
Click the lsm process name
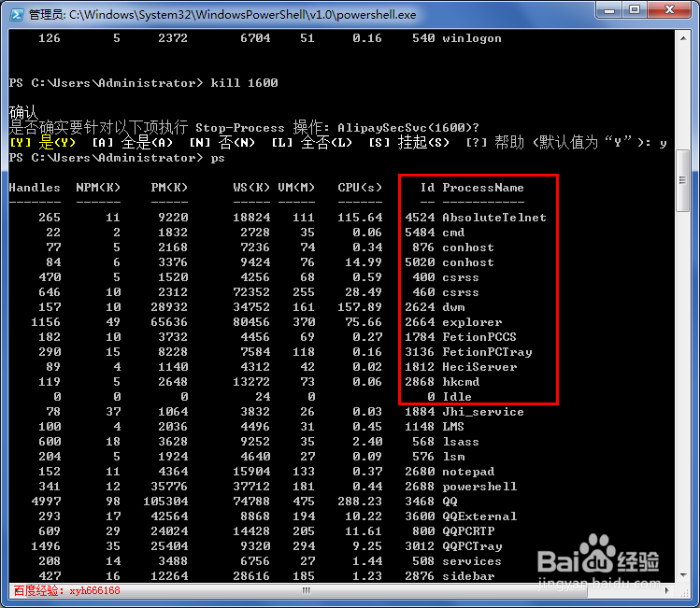(453, 457)
